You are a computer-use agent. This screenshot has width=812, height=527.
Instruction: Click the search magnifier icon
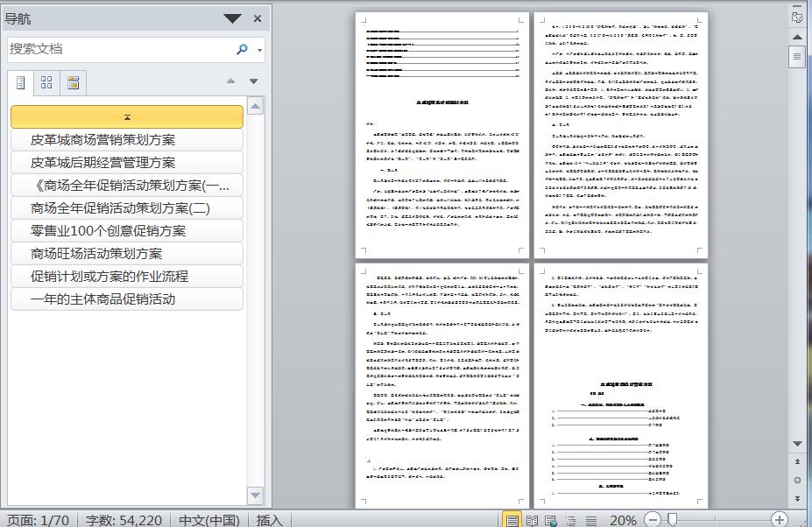click(x=242, y=50)
